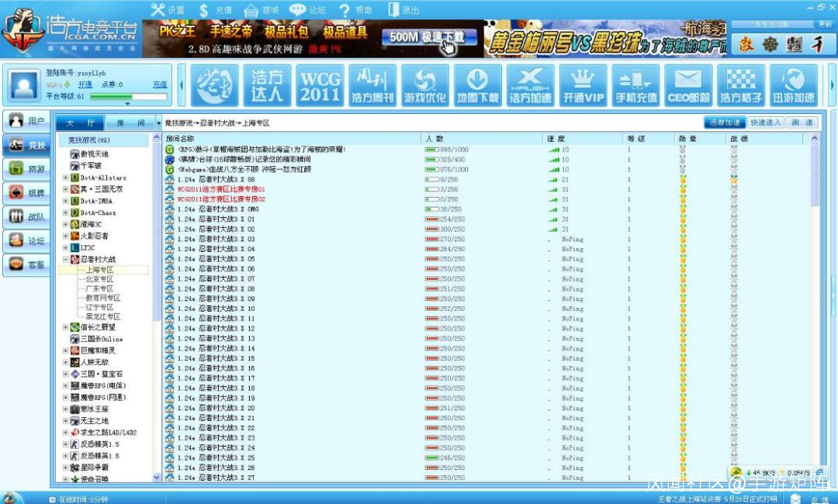Click the 更新 update button at top right
Viewport: 838px width, 504px height.
click(825, 24)
